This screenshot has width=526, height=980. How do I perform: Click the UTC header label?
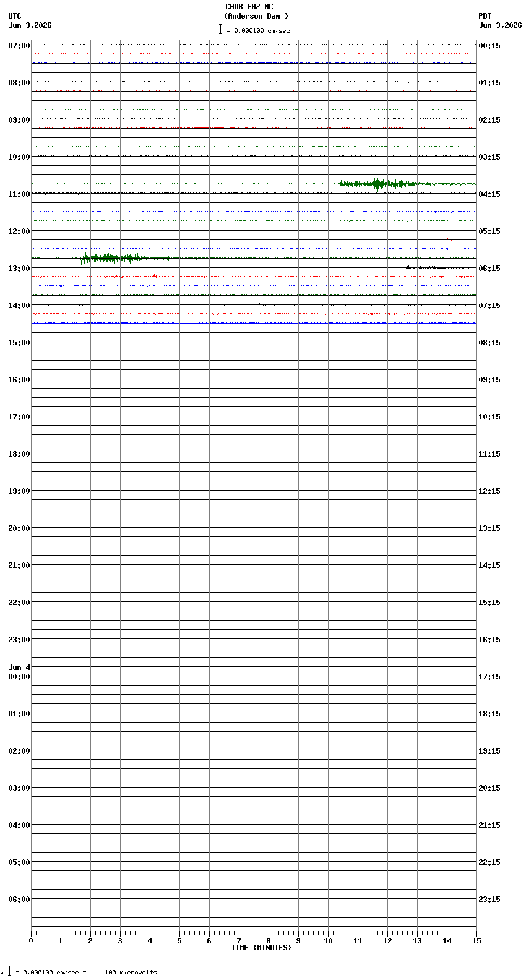[15, 16]
